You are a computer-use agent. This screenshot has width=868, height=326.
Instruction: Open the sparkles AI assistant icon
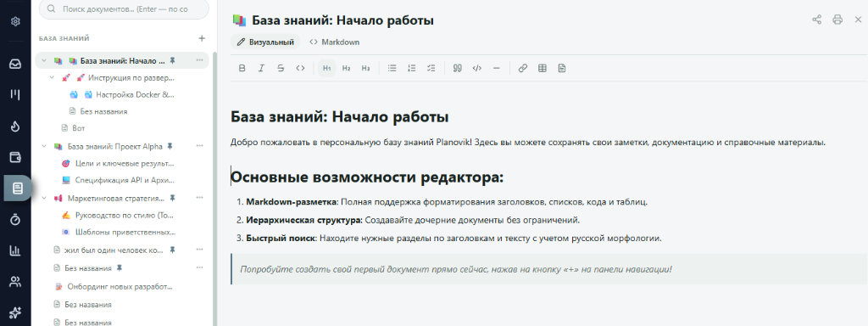coord(15,312)
